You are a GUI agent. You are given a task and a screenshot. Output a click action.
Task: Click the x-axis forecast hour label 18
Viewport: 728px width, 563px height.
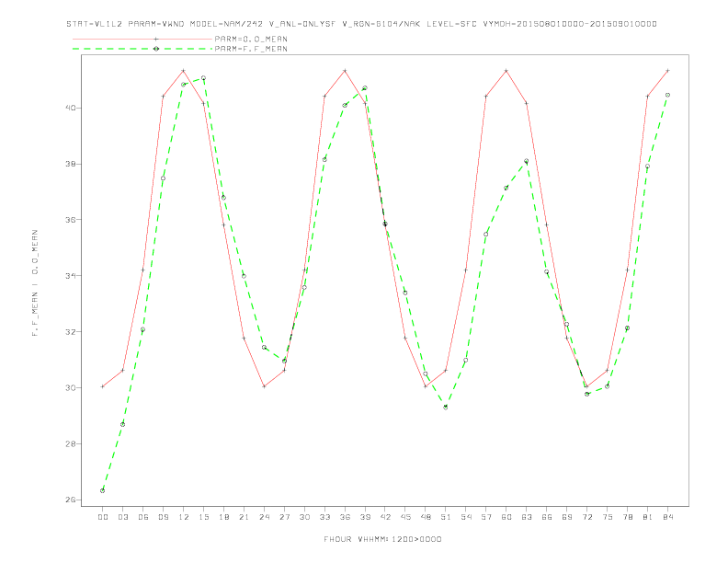(x=223, y=517)
